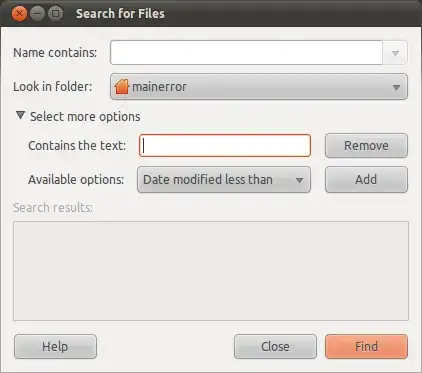The height and width of the screenshot is (373, 422).
Task: Remove the Contains the text option
Action: click(x=366, y=146)
